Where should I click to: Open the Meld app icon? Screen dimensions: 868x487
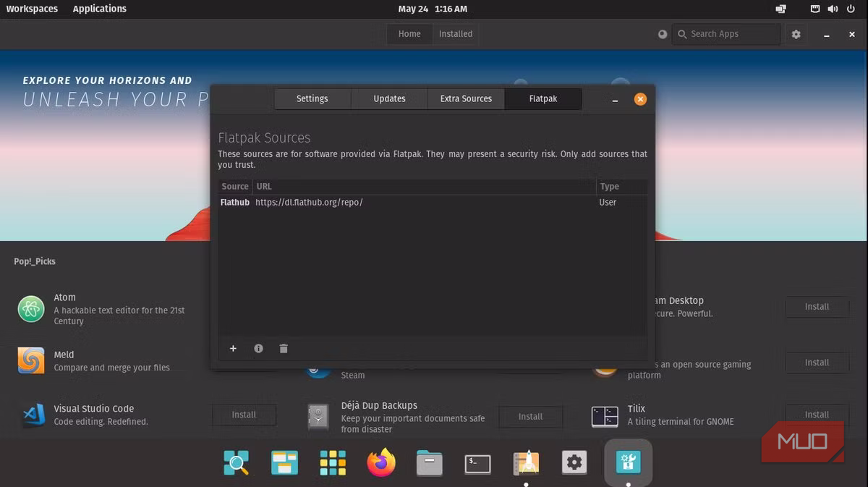(31, 360)
